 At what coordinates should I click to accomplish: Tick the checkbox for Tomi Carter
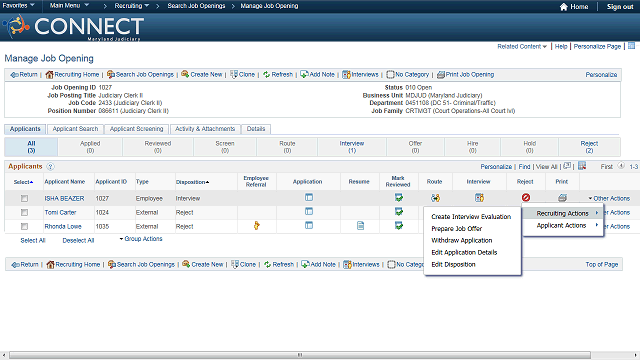tap(24, 213)
